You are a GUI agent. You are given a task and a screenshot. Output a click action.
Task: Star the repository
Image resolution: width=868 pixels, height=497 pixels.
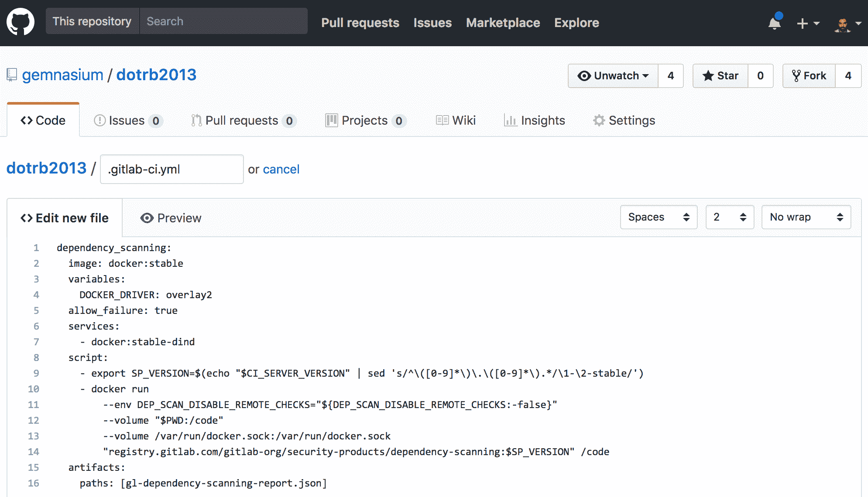[720, 76]
